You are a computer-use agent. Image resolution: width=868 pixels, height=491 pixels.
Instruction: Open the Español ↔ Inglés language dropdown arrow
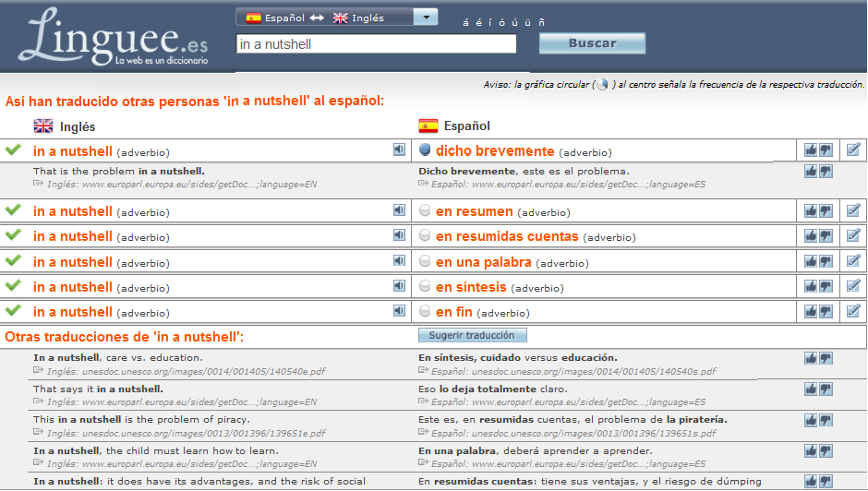click(426, 18)
